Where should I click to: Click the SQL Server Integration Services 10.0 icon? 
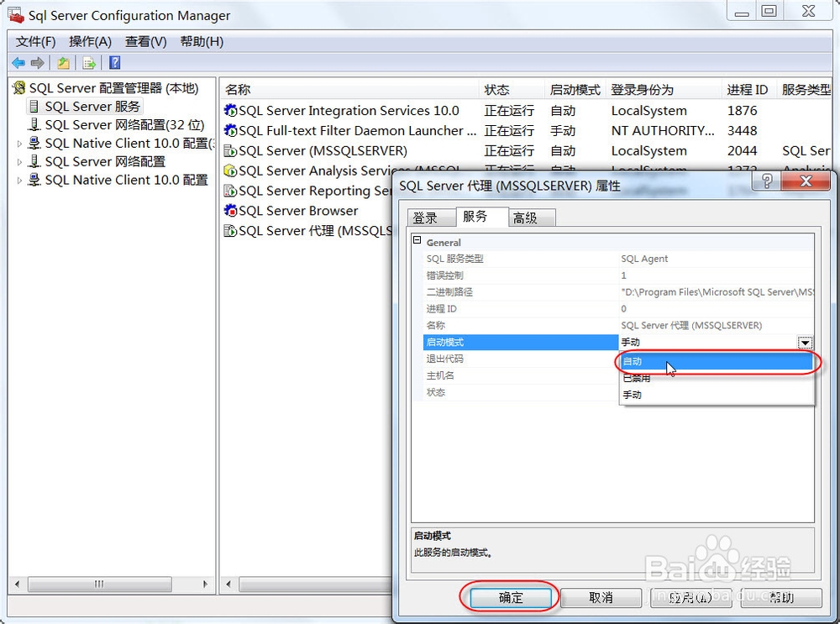pyautogui.click(x=230, y=110)
